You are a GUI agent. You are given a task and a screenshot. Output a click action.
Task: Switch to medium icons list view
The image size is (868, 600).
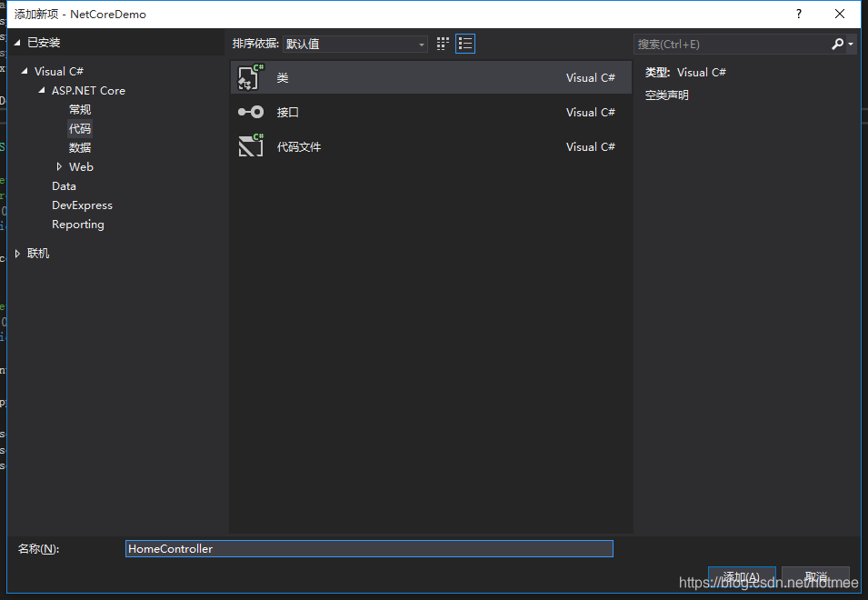coord(465,44)
